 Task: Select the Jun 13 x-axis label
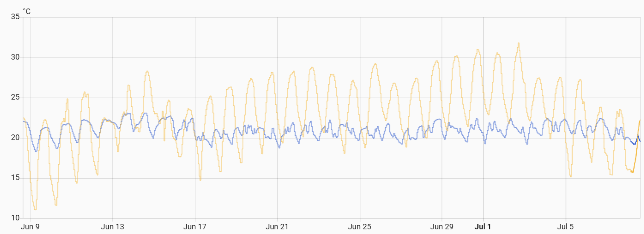(x=113, y=227)
